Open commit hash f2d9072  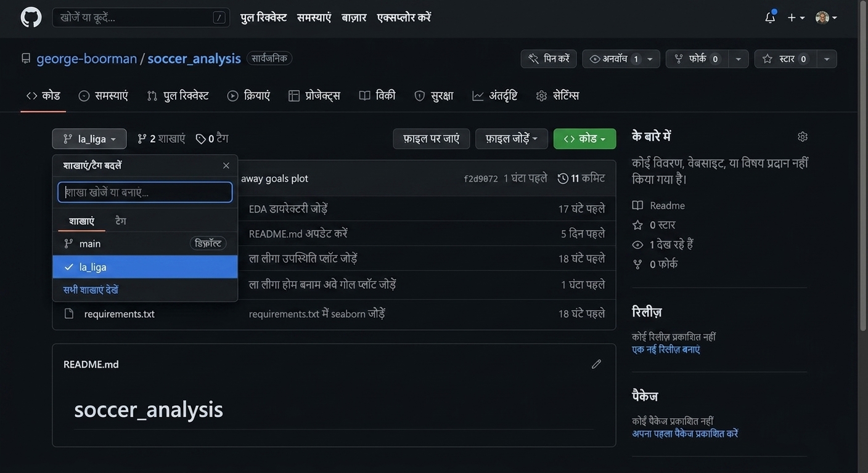[x=481, y=179]
